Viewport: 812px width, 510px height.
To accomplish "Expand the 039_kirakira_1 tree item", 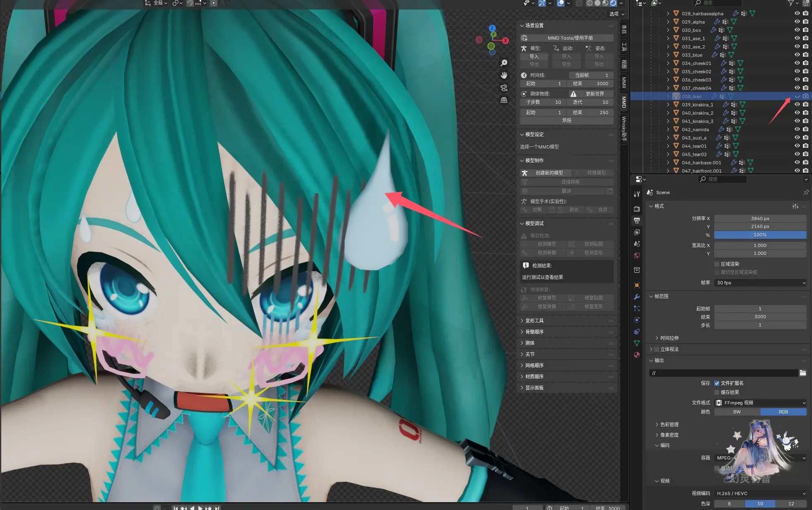I will 668,104.
